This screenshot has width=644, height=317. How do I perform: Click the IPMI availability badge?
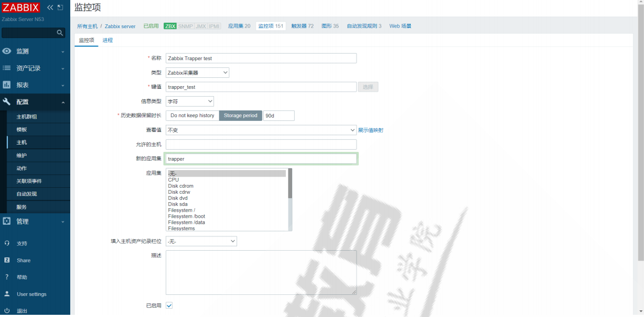coord(214,26)
